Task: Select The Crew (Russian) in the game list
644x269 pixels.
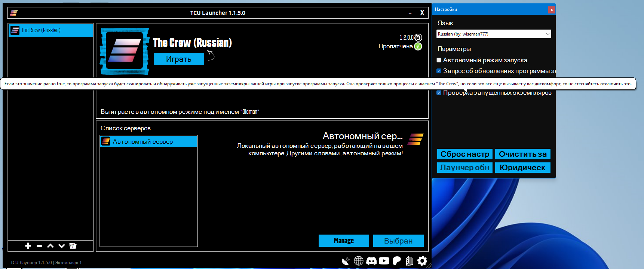Action: pyautogui.click(x=50, y=30)
